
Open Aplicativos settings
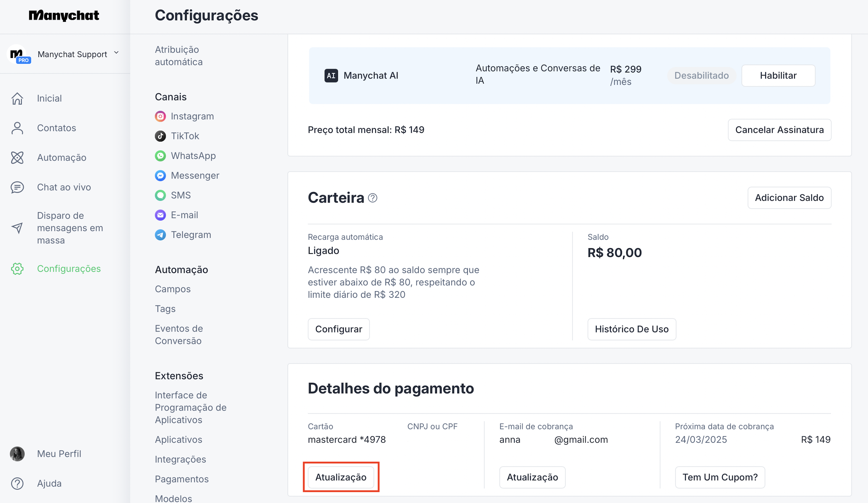[x=178, y=440]
